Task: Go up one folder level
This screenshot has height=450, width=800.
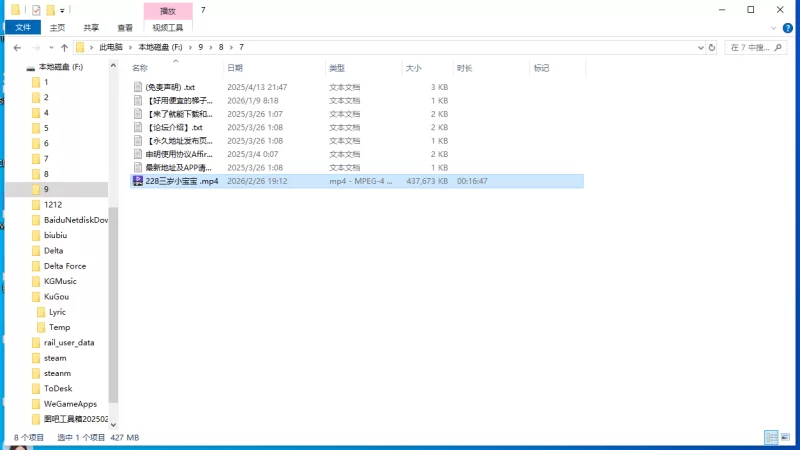Action: tap(64, 47)
